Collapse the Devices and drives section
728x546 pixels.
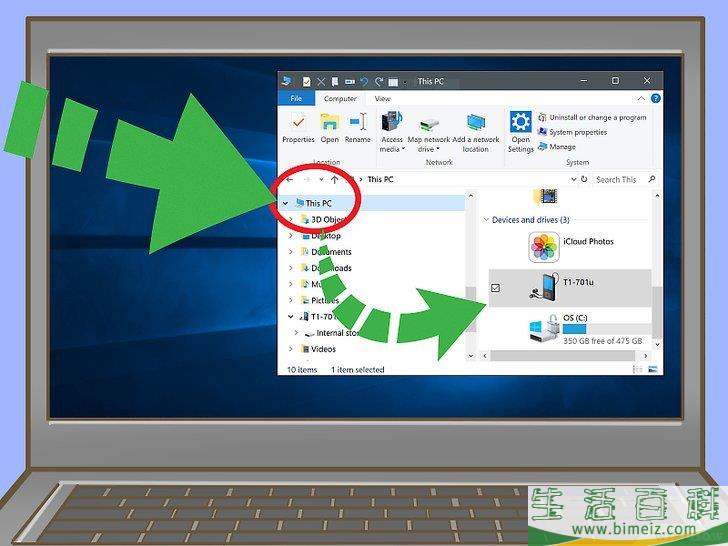[x=487, y=220]
